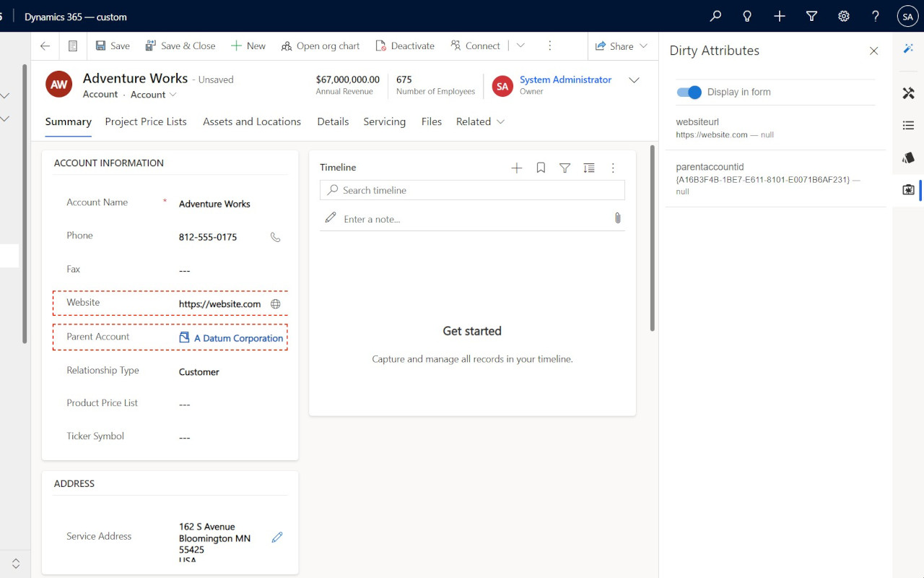The image size is (924, 578).
Task: Open org chart
Action: pyautogui.click(x=321, y=46)
